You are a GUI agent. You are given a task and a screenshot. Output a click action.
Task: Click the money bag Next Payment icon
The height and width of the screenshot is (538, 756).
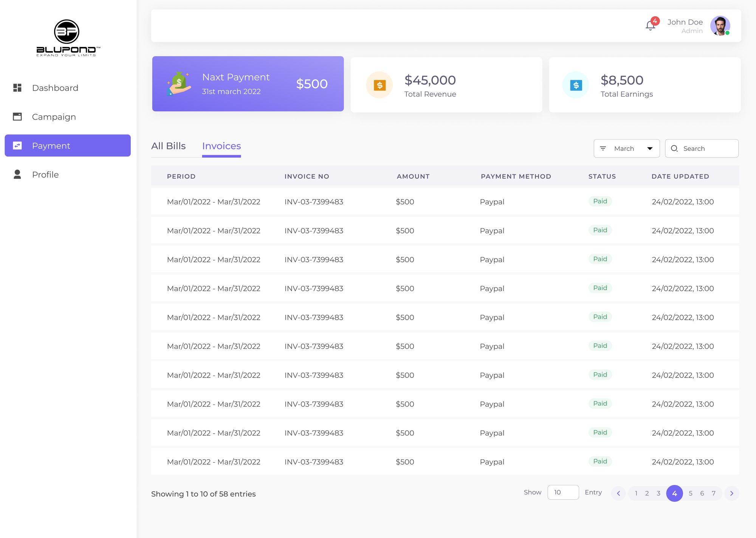pos(178,84)
